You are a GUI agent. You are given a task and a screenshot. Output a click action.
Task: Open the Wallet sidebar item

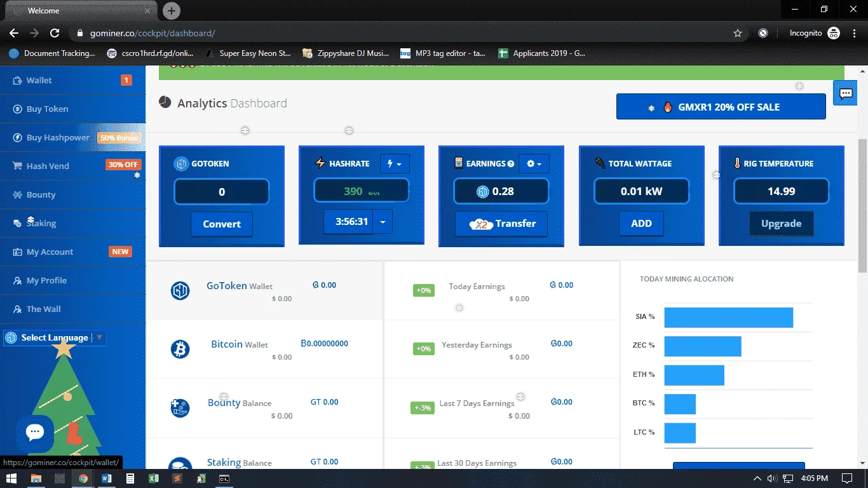click(x=72, y=81)
